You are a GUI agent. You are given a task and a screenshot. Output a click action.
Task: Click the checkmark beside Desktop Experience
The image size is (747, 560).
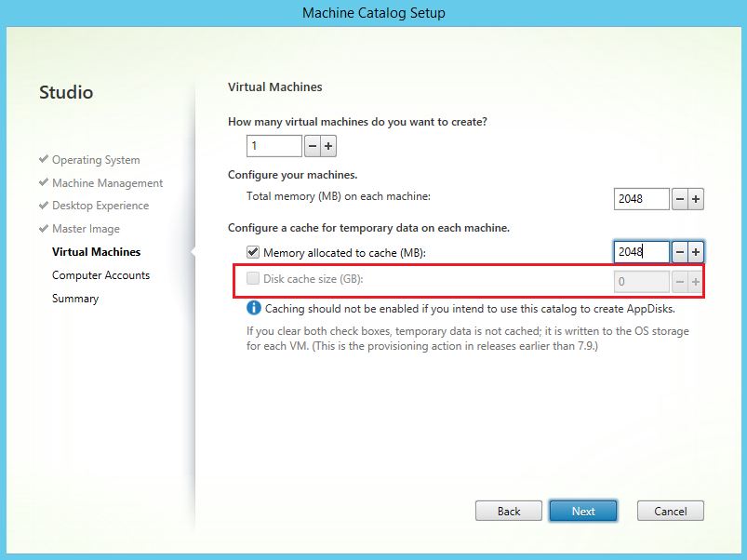click(43, 206)
